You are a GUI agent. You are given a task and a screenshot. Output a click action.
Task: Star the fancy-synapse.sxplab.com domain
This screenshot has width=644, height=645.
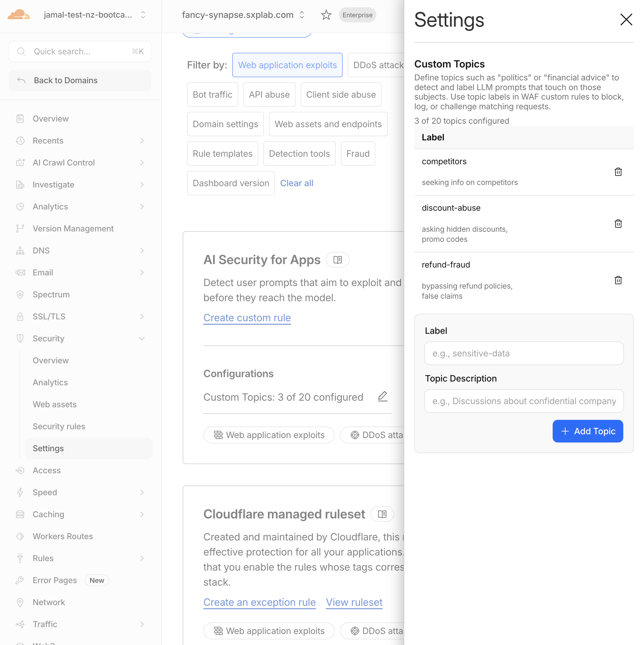pyautogui.click(x=326, y=15)
